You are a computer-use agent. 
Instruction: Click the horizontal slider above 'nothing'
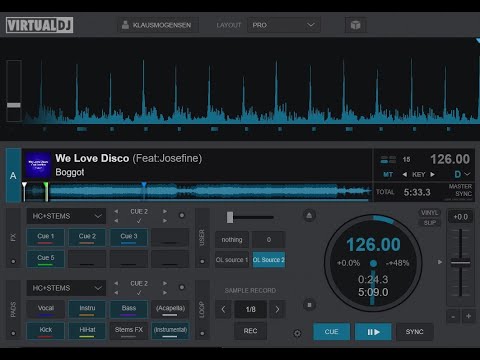(x=250, y=217)
